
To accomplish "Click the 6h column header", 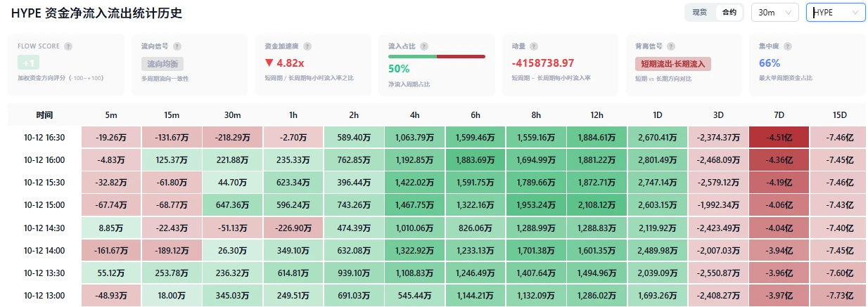I will point(476,115).
